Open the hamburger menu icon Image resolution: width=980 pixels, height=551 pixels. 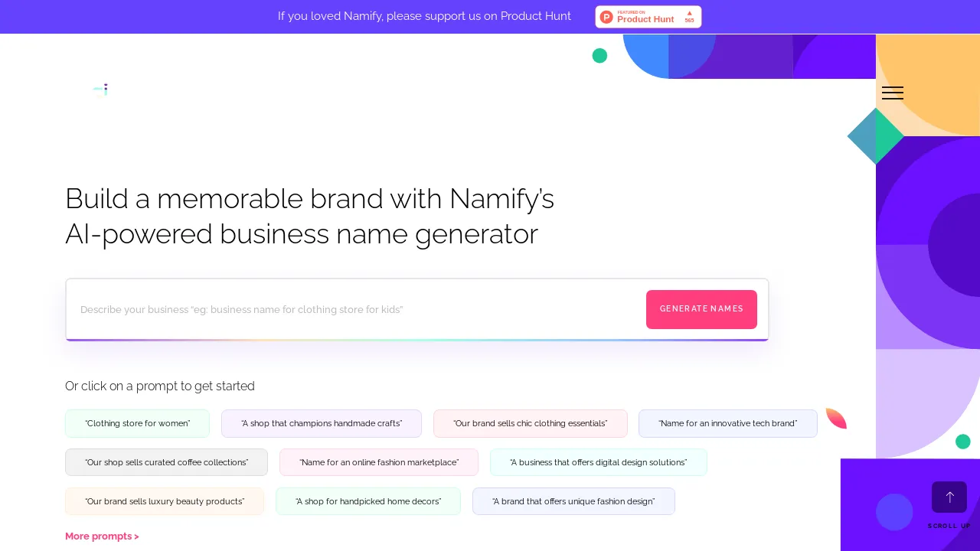pos(893,93)
